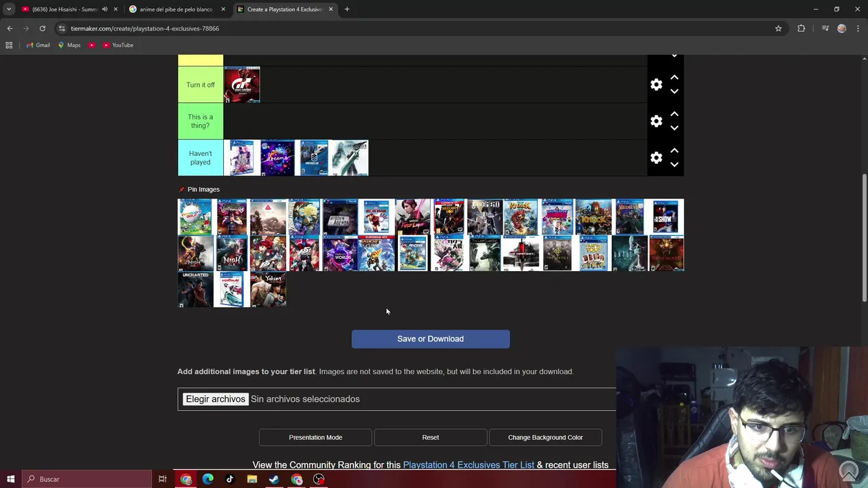Image resolution: width=868 pixels, height=488 pixels.
Task: Select Final Fantasy VII Remake cover
Action: 351,158
